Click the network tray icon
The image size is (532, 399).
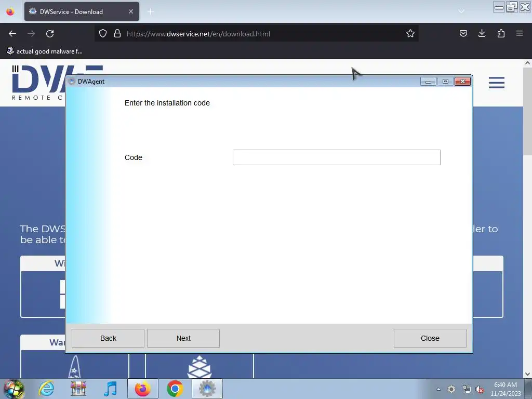[x=467, y=389]
